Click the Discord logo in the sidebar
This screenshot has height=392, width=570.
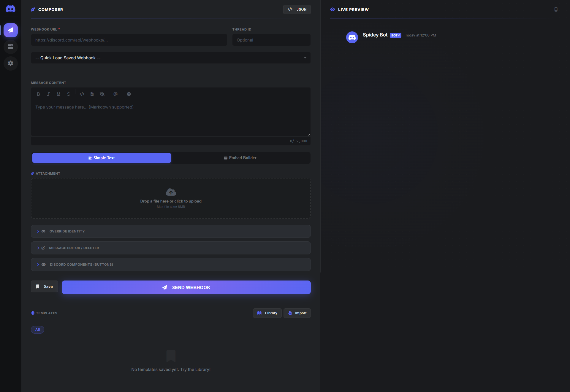(10, 9)
